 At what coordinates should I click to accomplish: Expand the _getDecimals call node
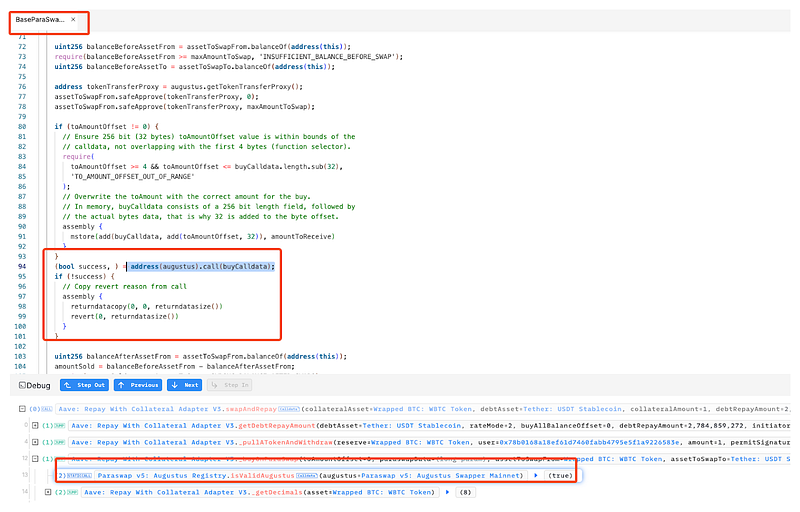click(x=47, y=492)
